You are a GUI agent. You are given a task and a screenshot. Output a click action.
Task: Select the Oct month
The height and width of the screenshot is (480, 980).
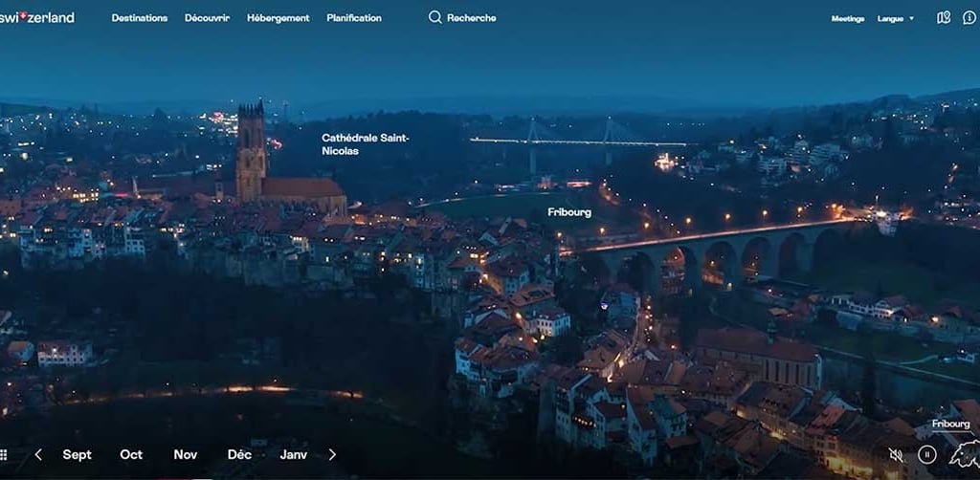[x=131, y=454]
